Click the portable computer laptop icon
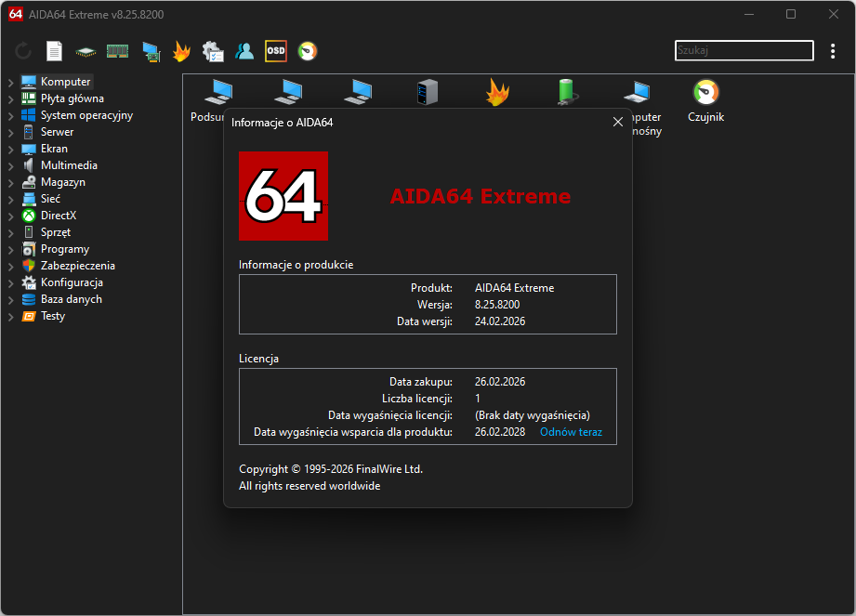The height and width of the screenshot is (616, 856). (637, 92)
